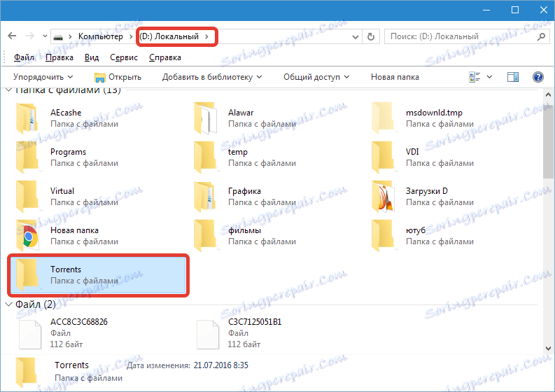Screen dimensions: 555x392
Task: Expand chevron after (D:) Локальный breadcrumb
Action: tap(206, 36)
